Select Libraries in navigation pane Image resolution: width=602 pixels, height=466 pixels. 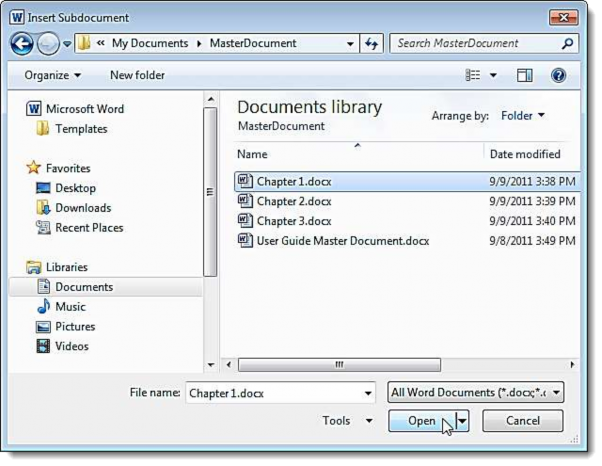click(67, 267)
